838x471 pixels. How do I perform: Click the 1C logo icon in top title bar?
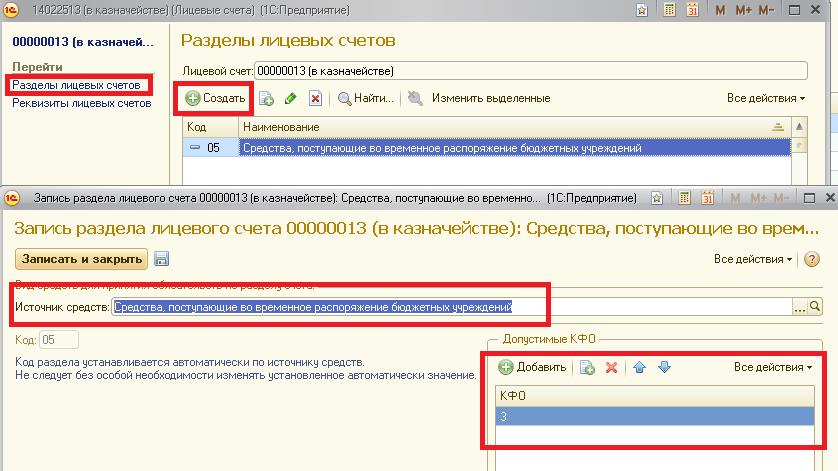click(x=11, y=10)
